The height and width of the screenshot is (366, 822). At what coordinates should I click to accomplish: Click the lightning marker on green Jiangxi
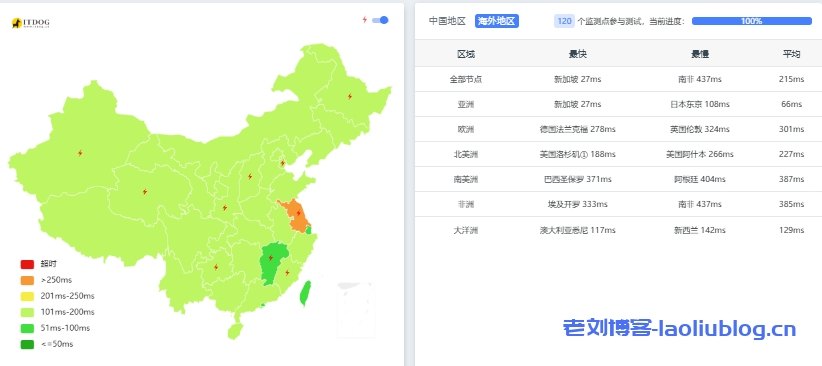[271, 258]
